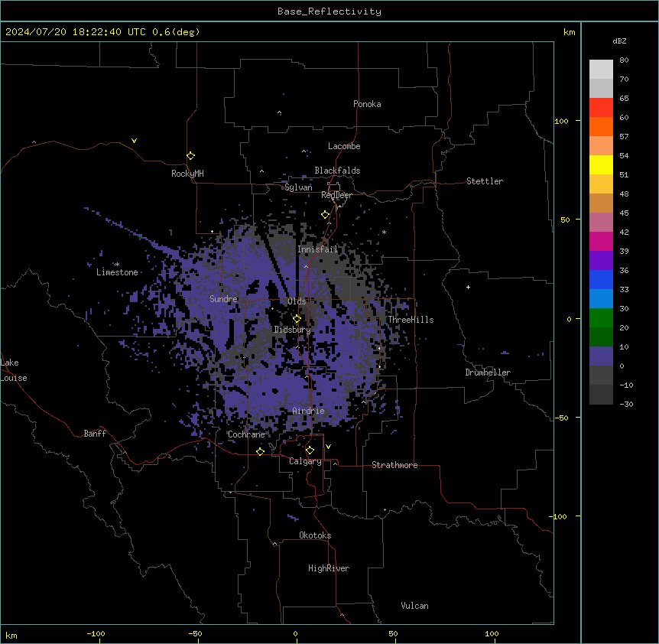Select the slate-purple 0-10 dBZ legend swatch
The width and height of the screenshot is (659, 644).
(601, 356)
